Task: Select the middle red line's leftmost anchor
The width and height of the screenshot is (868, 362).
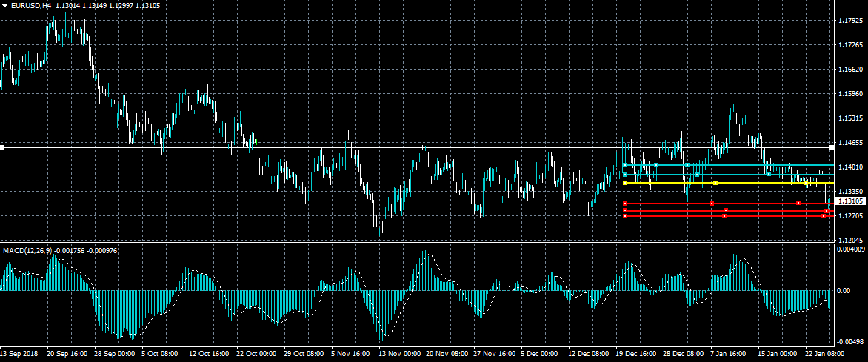Action: pyautogui.click(x=626, y=210)
